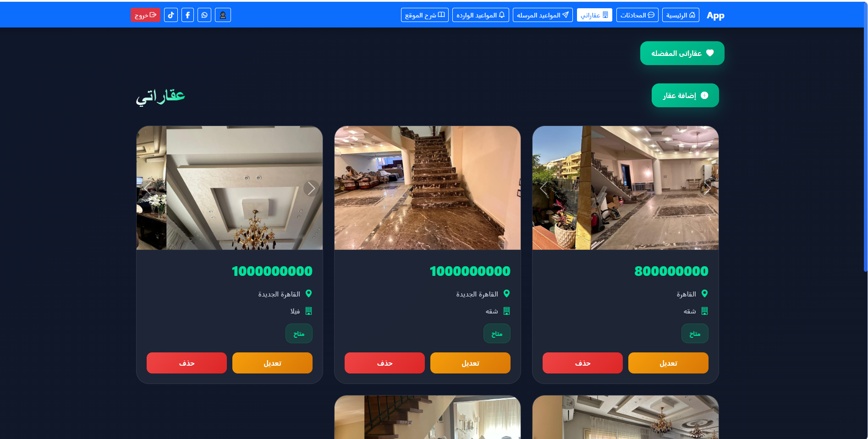This screenshot has height=439, width=868.
Task: Open the TikTok social link icon
Action: [x=171, y=15]
